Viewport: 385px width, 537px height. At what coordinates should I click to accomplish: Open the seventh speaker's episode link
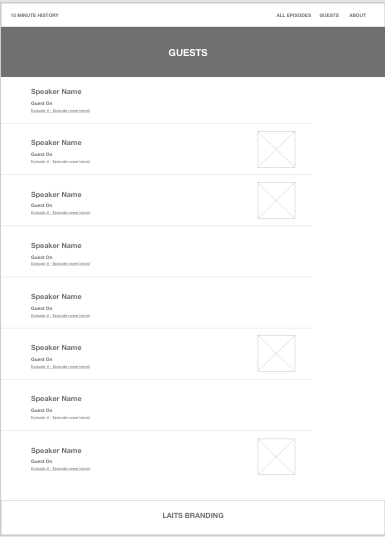(60, 417)
